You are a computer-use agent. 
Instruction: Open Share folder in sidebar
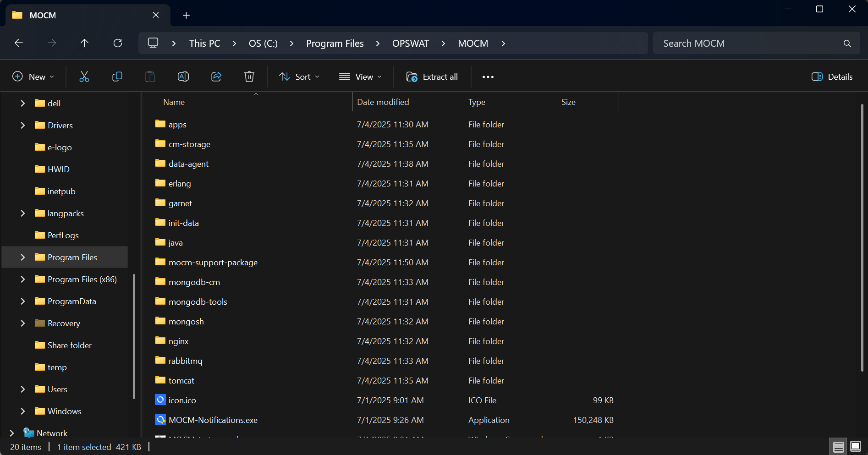(x=70, y=345)
